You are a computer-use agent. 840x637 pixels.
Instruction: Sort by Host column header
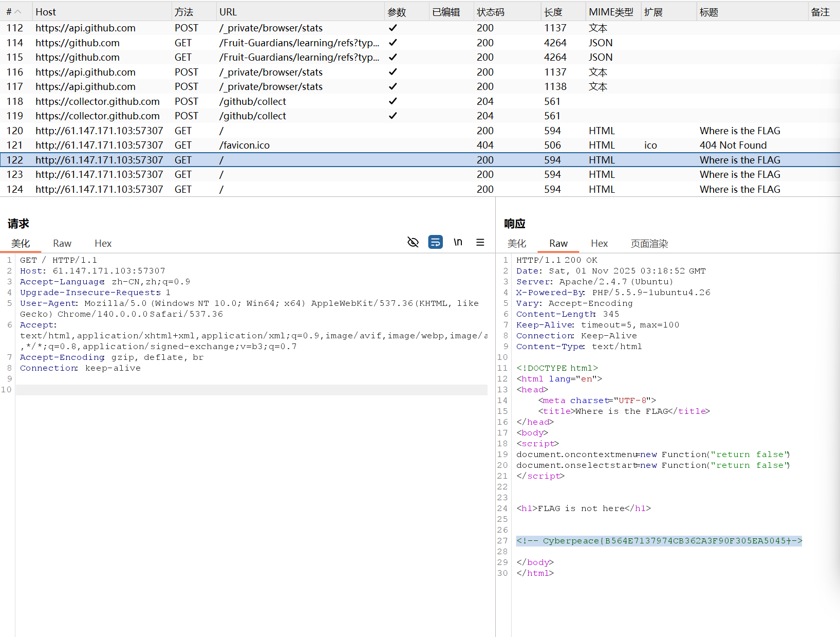coord(101,12)
